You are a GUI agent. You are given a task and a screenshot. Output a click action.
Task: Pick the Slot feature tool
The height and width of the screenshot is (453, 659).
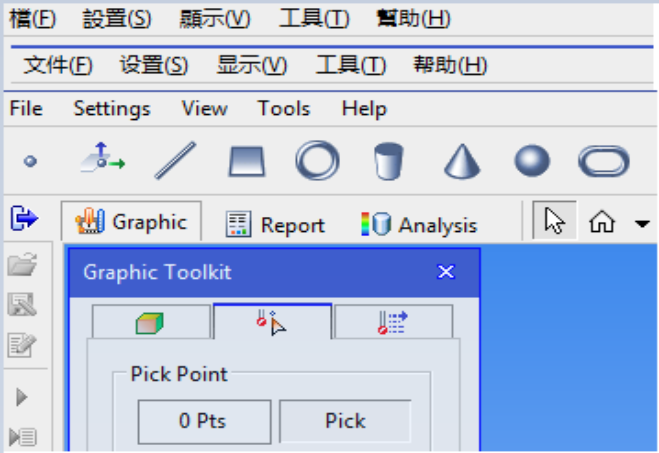click(x=604, y=161)
